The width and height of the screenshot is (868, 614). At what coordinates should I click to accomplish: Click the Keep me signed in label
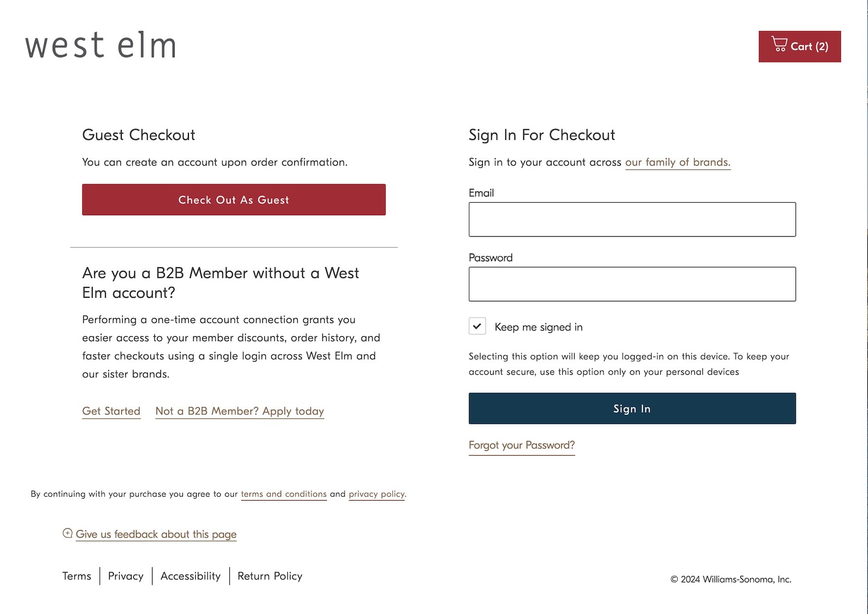click(x=538, y=327)
